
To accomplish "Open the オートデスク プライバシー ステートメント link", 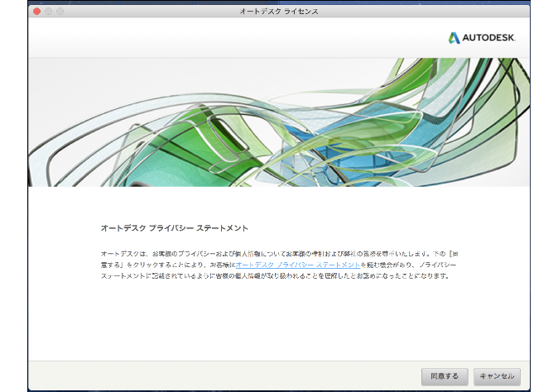I will click(298, 265).
